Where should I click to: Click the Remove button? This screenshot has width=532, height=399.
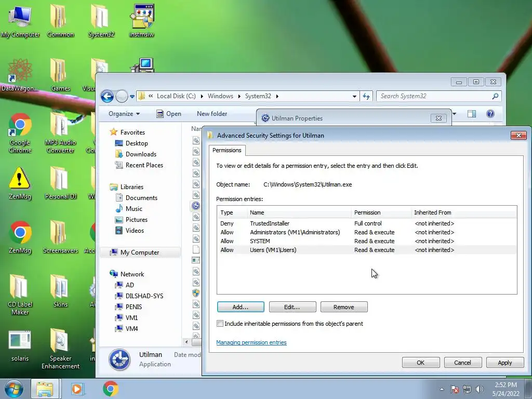pyautogui.click(x=344, y=307)
